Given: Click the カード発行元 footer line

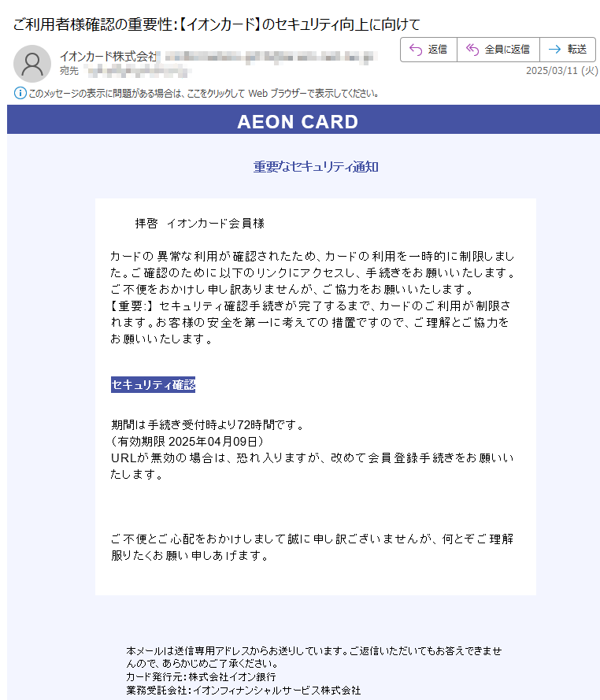Looking at the screenshot, I should coord(201,677).
